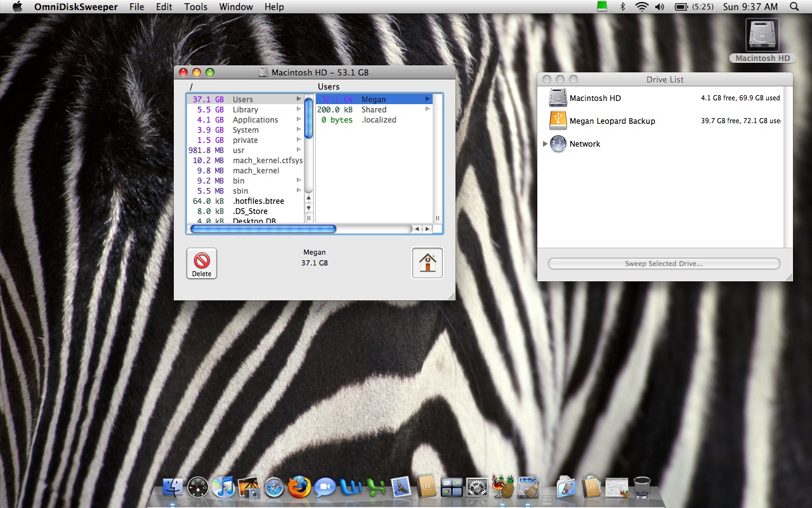The height and width of the screenshot is (508, 812).
Task: Launch Microsoft Excel from the Dock
Action: click(x=376, y=487)
